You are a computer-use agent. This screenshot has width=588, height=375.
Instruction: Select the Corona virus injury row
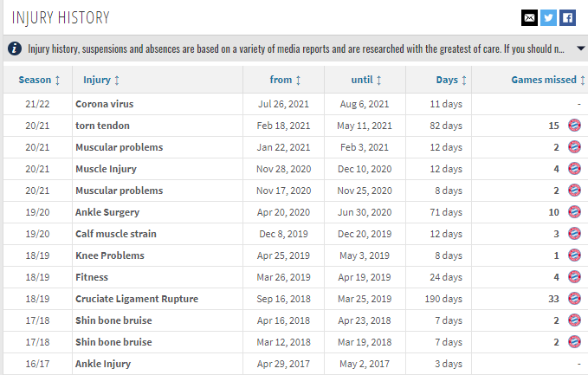tap(295, 104)
